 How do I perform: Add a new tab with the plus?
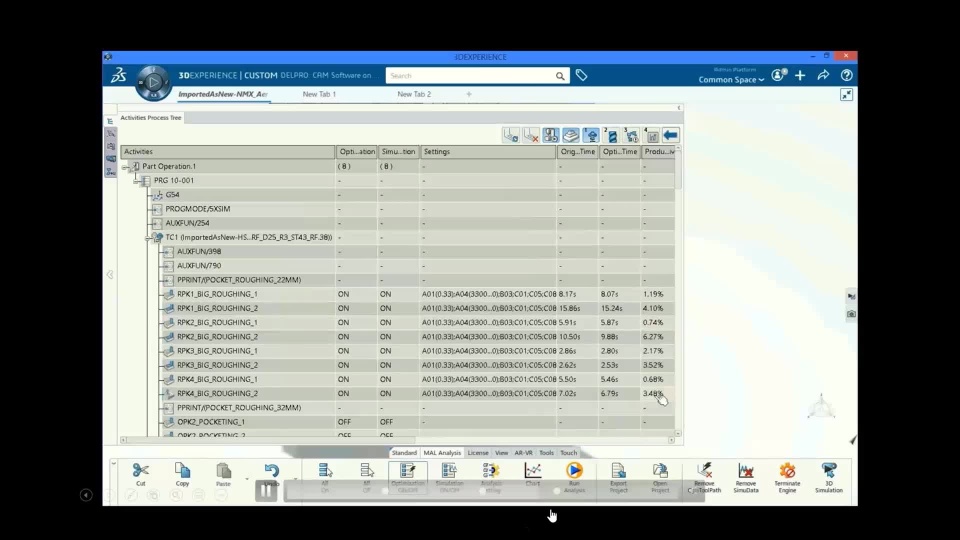point(469,94)
